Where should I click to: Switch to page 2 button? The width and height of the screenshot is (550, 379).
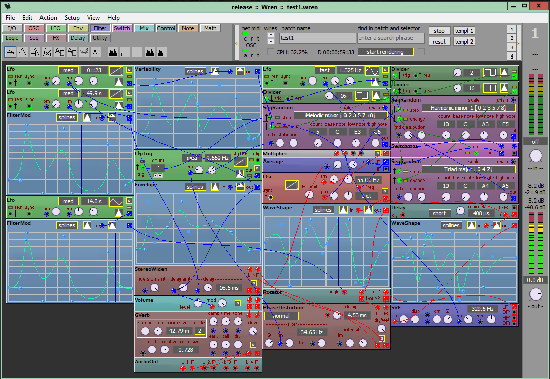pos(511,38)
